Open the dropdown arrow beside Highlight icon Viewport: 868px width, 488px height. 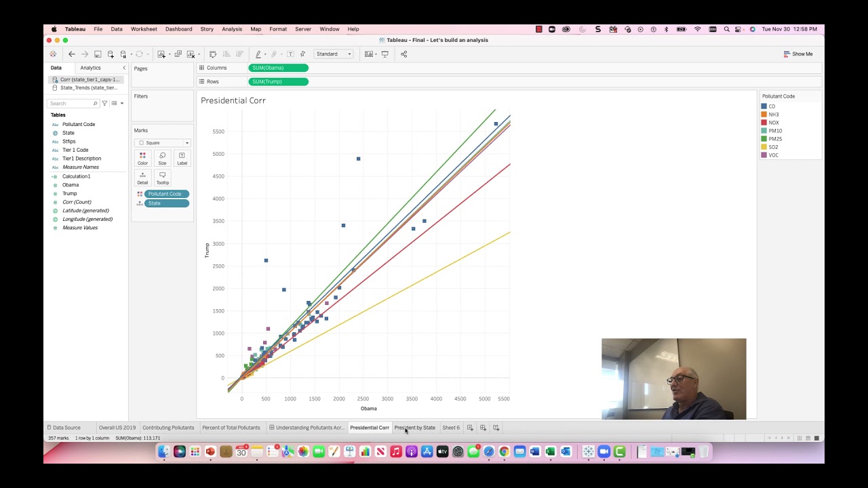click(264, 54)
